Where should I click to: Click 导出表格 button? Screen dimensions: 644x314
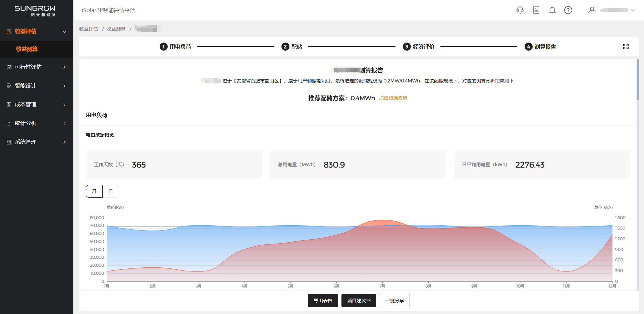tap(323, 301)
